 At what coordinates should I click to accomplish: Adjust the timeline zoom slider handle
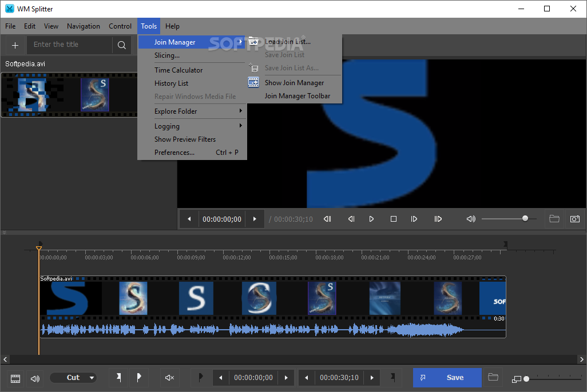[x=526, y=379]
